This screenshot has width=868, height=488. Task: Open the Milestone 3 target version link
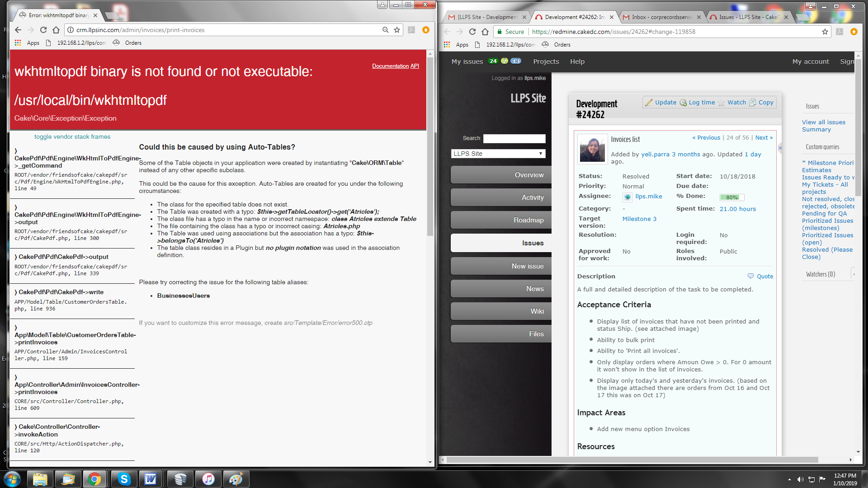pos(639,219)
